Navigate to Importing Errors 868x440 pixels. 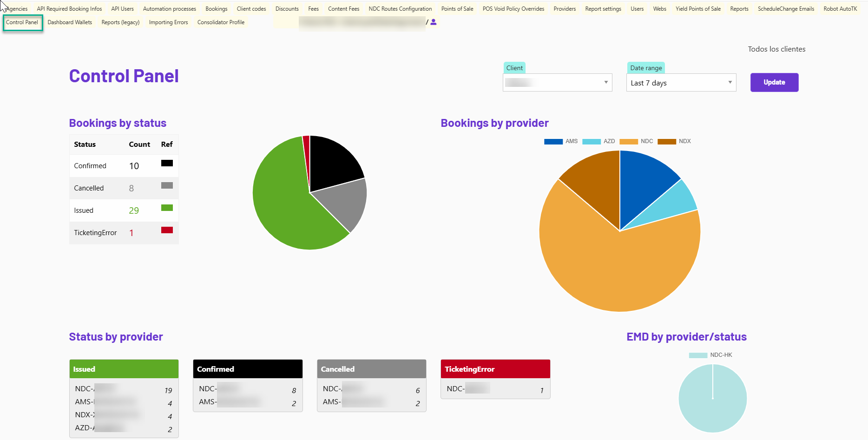pos(168,22)
